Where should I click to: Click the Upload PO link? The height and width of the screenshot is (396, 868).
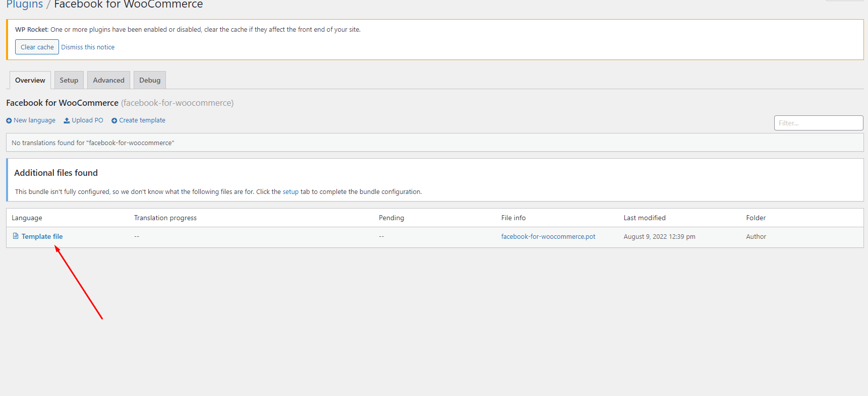[x=87, y=120]
